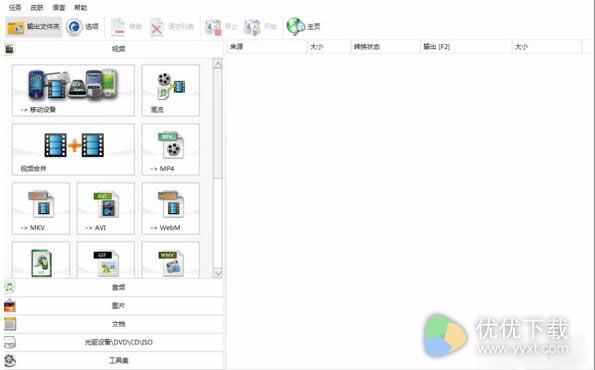595x370 pixels.
Task: Expand the Picture (图片) category
Action: click(113, 305)
